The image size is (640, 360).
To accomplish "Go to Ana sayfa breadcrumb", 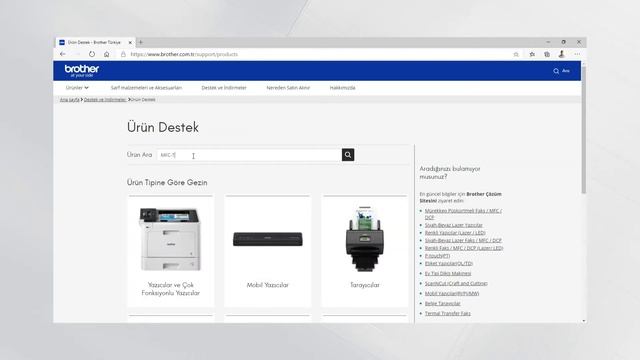I will 69,100.
